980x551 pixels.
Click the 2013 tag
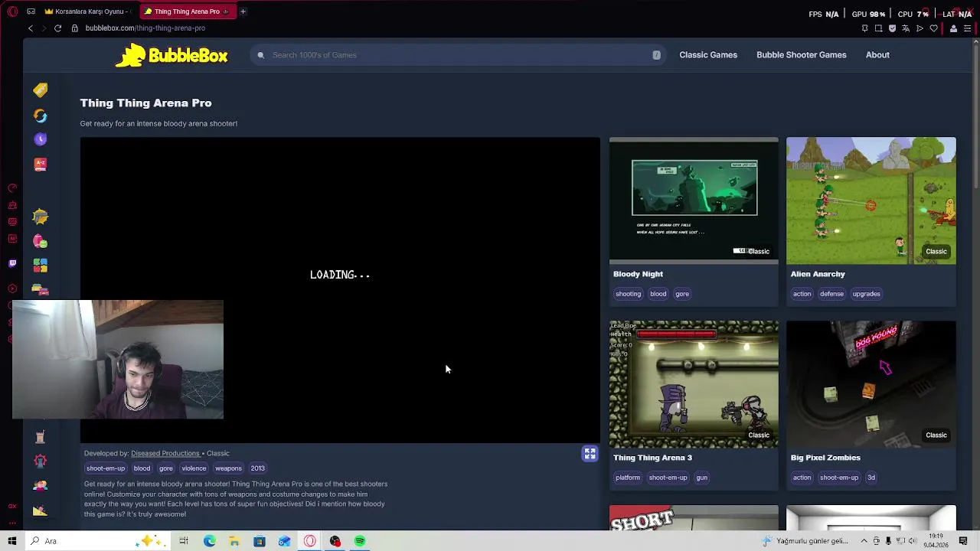click(x=257, y=468)
